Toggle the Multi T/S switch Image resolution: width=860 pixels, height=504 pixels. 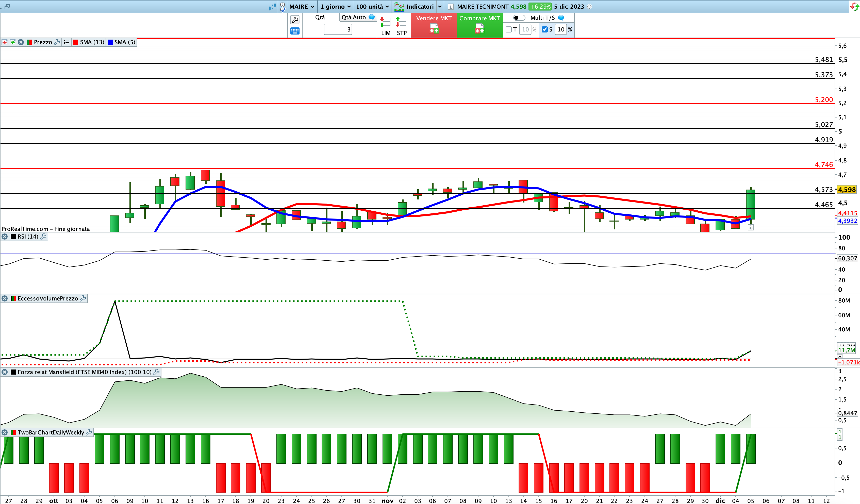[x=519, y=18]
